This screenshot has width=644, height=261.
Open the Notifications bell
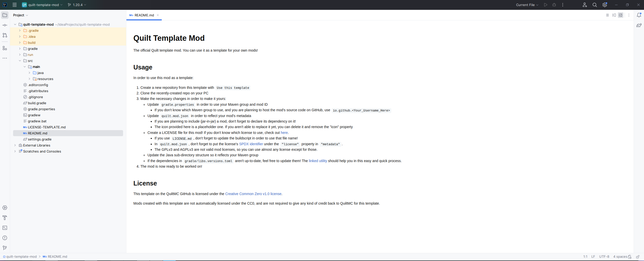tap(639, 15)
